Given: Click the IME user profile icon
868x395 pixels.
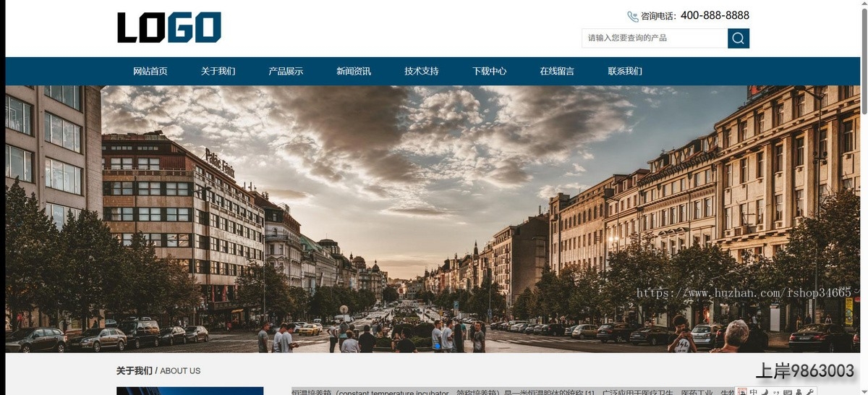Looking at the screenshot, I should (x=799, y=392).
